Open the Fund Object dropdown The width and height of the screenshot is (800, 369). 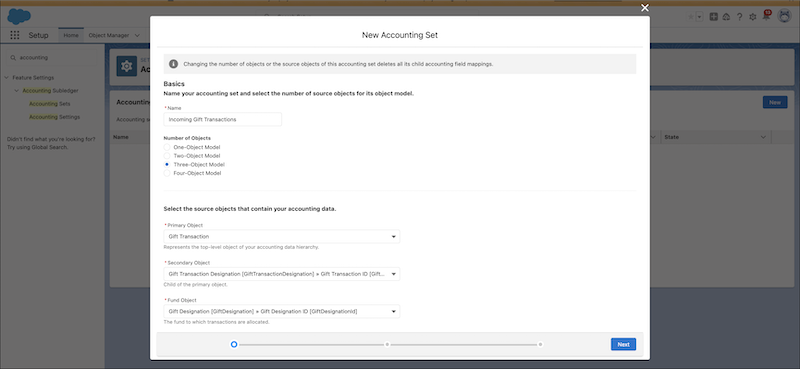point(282,311)
